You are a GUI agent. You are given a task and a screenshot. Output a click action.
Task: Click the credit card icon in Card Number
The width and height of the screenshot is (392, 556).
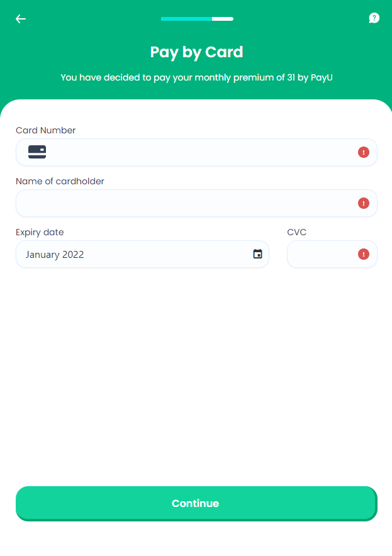[37, 152]
